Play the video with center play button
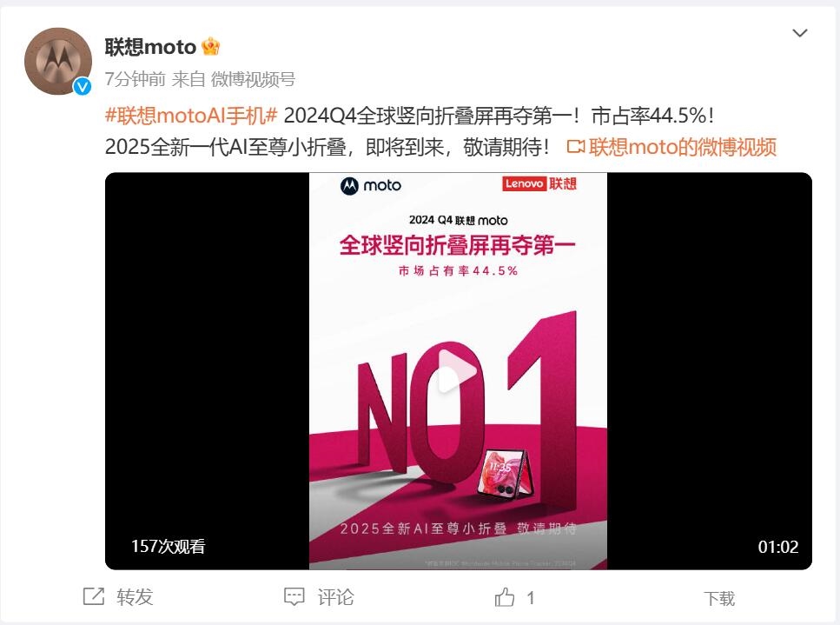 [x=457, y=371]
